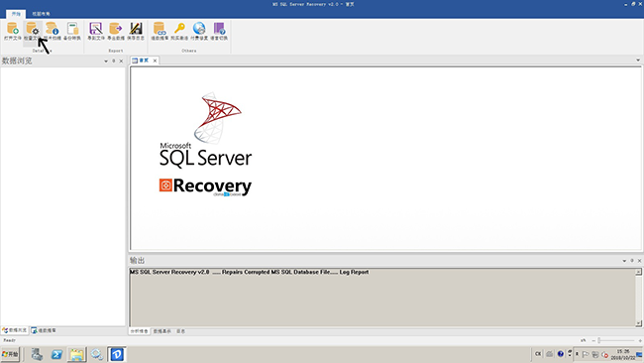Click the backup sheet with database icon
The height and width of the screenshot is (363, 644).
coord(72,29)
